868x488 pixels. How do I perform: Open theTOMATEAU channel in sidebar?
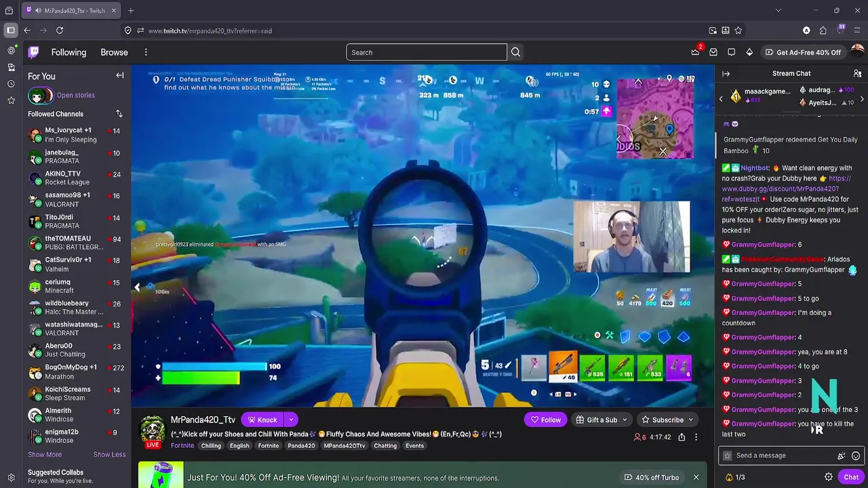tap(74, 243)
